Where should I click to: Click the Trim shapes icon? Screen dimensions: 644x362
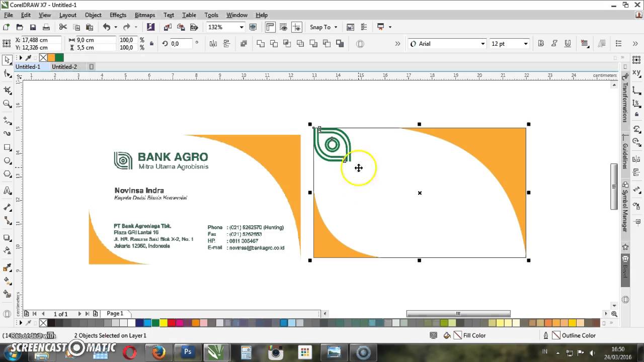[x=274, y=44]
